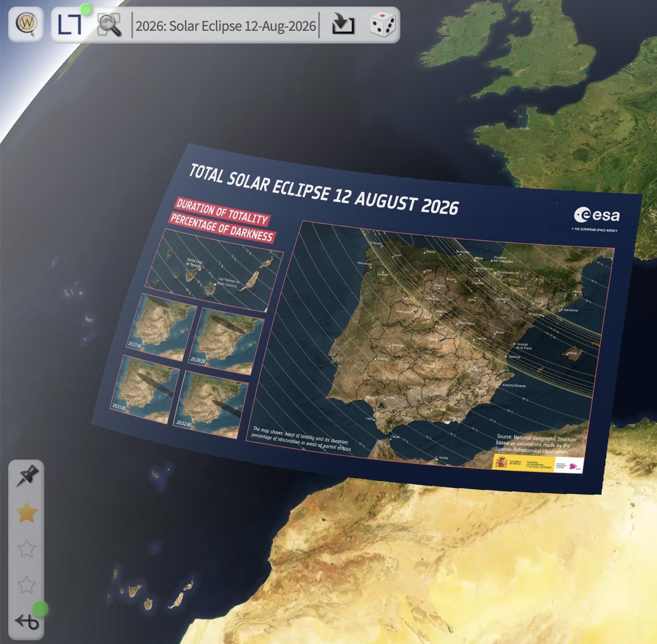
Task: Click 'PERCENTAGE OF DARKNESS' red label
Action: click(221, 228)
